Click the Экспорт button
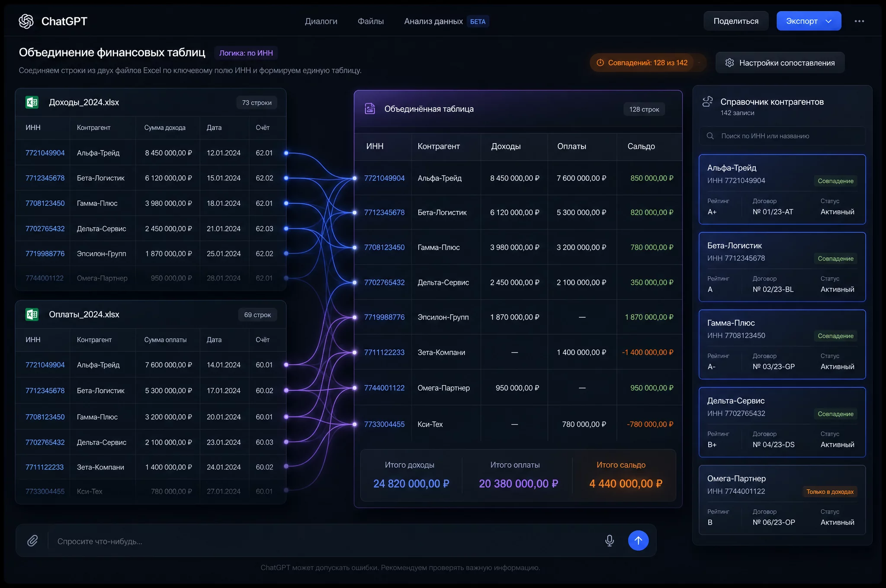 pyautogui.click(x=809, y=21)
